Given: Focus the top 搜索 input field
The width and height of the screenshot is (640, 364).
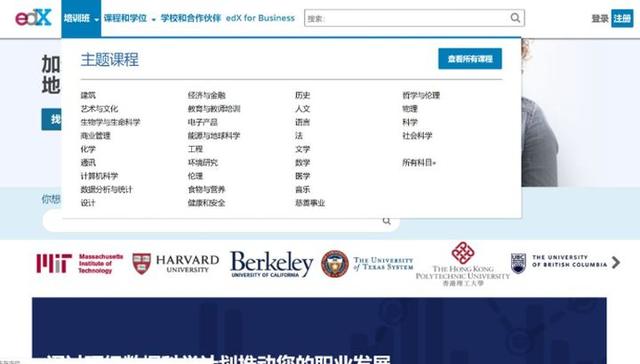Looking at the screenshot, I should coord(407,18).
